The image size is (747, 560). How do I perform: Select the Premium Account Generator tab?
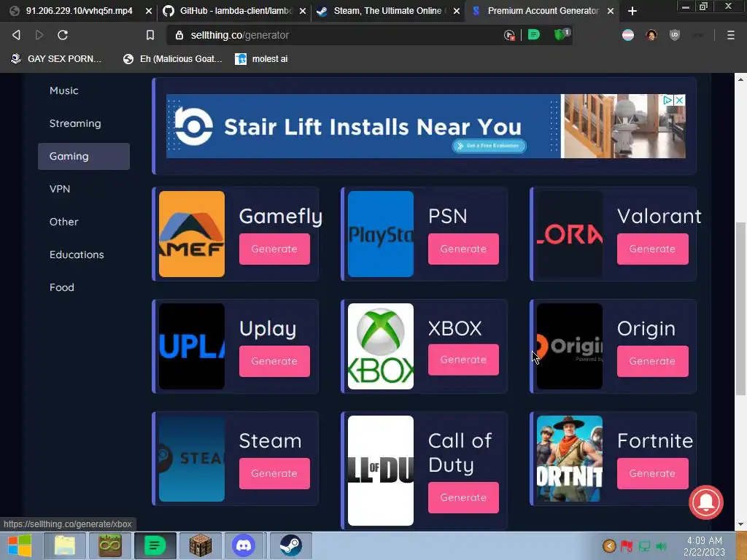(543, 11)
